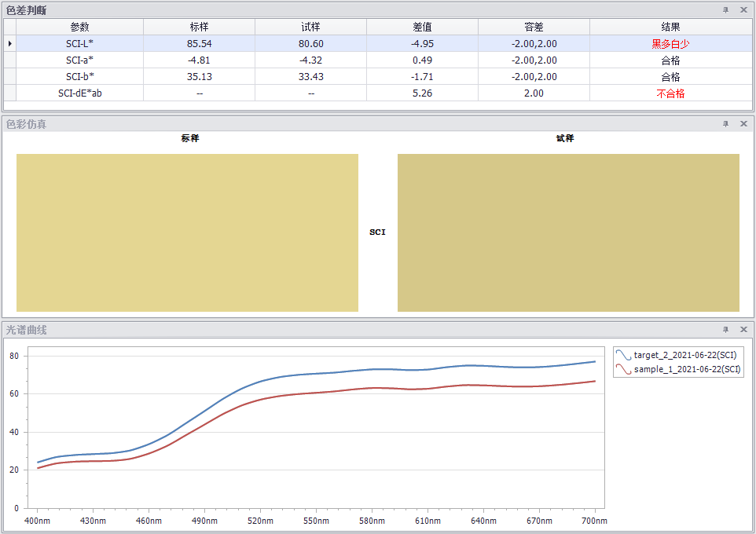This screenshot has height=534, width=756.
Task: Click the 容差 column header
Action: [534, 27]
